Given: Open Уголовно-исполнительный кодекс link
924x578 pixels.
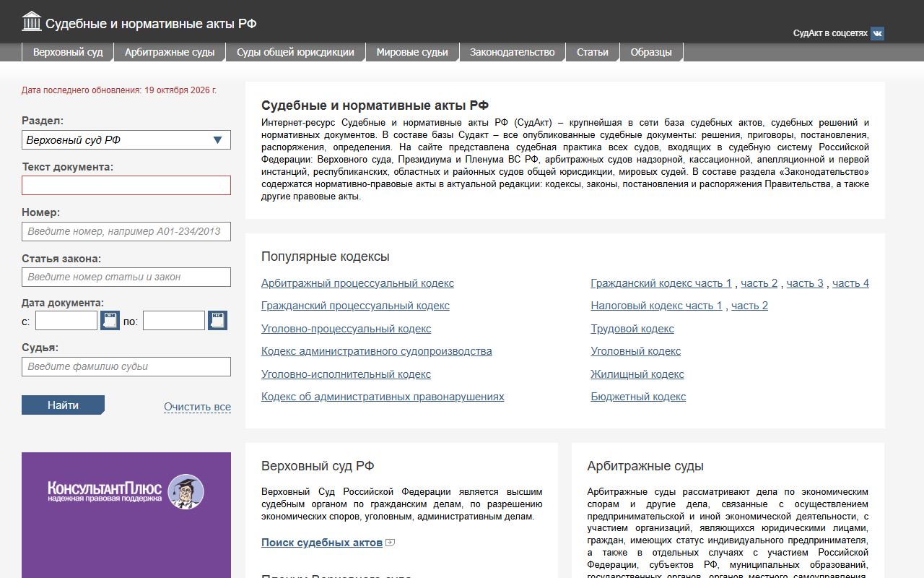Looking at the screenshot, I should pyautogui.click(x=346, y=374).
